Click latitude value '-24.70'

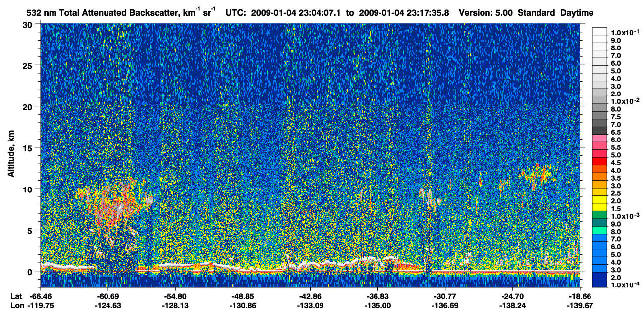(x=512, y=297)
